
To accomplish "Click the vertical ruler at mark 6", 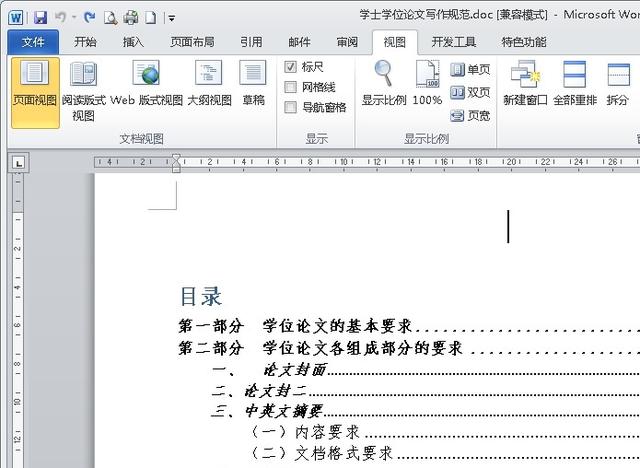I will [x=17, y=325].
